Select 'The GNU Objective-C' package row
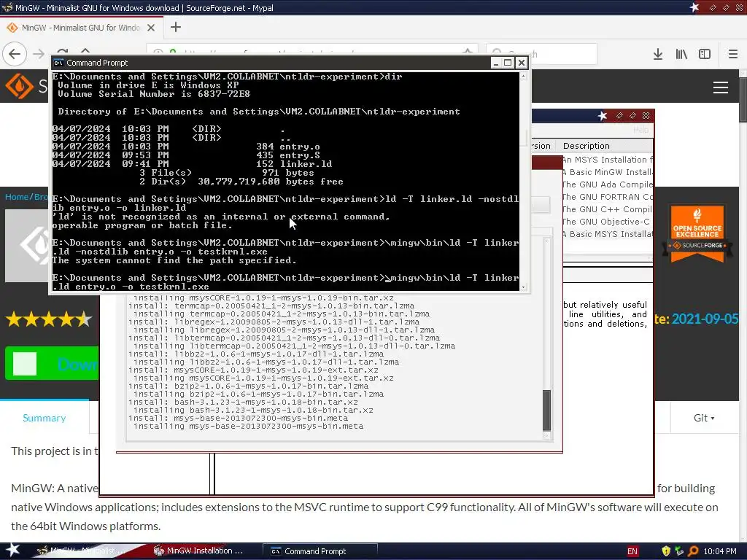 [x=608, y=222]
